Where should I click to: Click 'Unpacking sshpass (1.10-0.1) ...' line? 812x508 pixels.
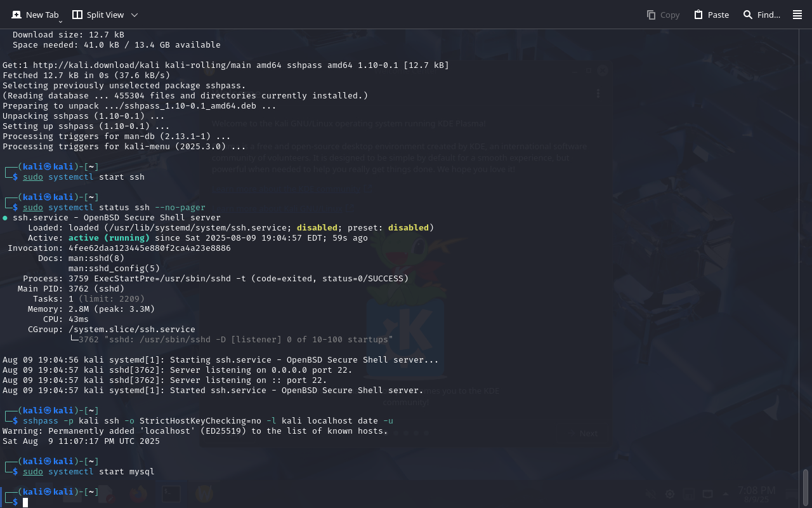pyautogui.click(x=84, y=116)
